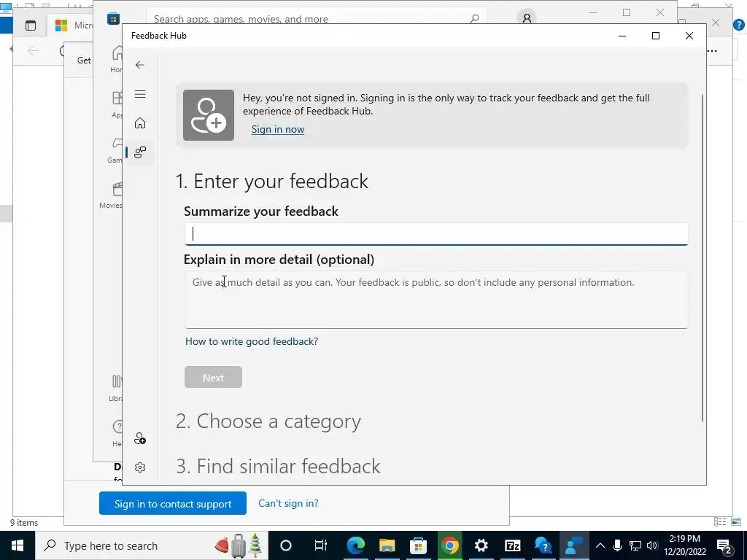This screenshot has width=747, height=560.
Task: Open the Feedback Hub hamburger menu
Action: point(139,94)
